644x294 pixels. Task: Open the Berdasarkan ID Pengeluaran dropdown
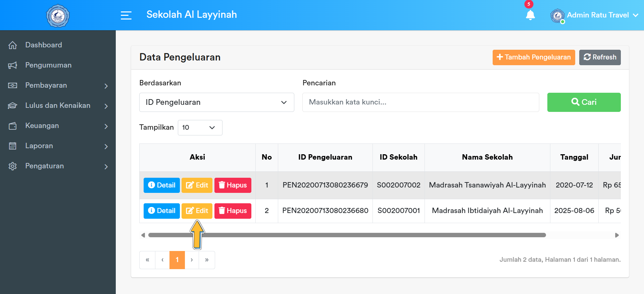coord(216,102)
